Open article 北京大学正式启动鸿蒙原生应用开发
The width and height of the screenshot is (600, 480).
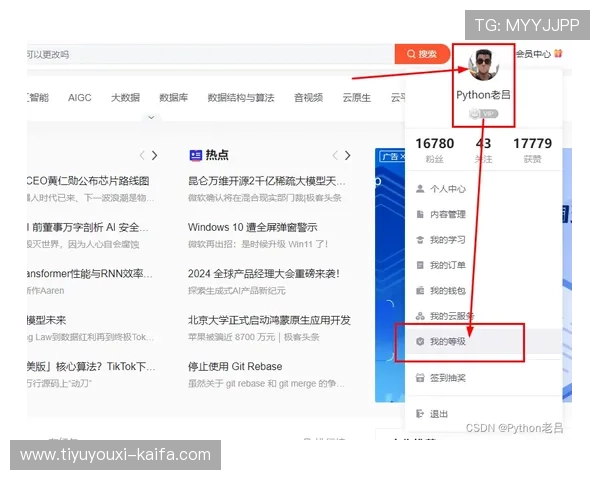(269, 320)
